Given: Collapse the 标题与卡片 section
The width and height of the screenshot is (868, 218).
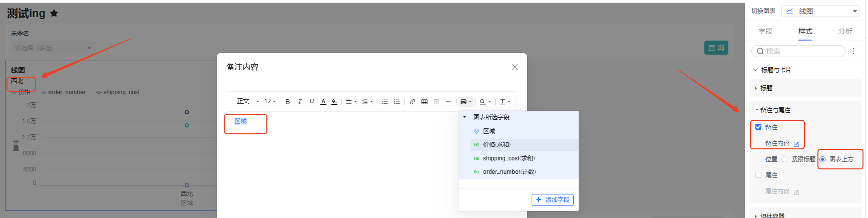Looking at the screenshot, I should tap(755, 70).
